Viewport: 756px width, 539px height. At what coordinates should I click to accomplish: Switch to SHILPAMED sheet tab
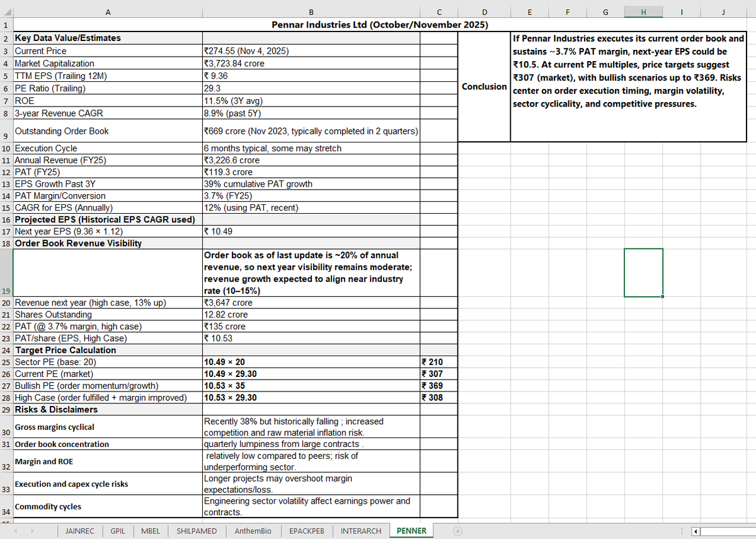tap(197, 531)
